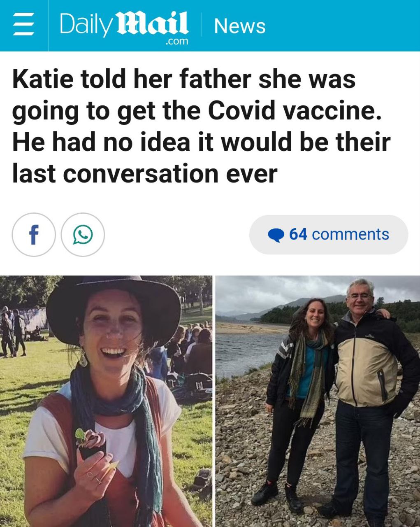Click the word 'comments' in grey pill
420x527 pixels.
(350, 234)
